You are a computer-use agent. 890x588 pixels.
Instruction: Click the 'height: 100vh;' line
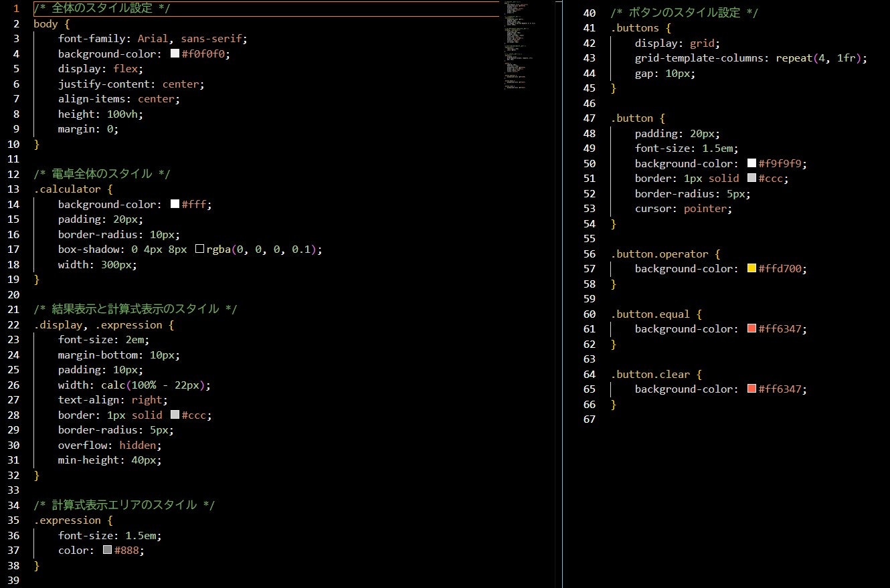click(x=100, y=114)
